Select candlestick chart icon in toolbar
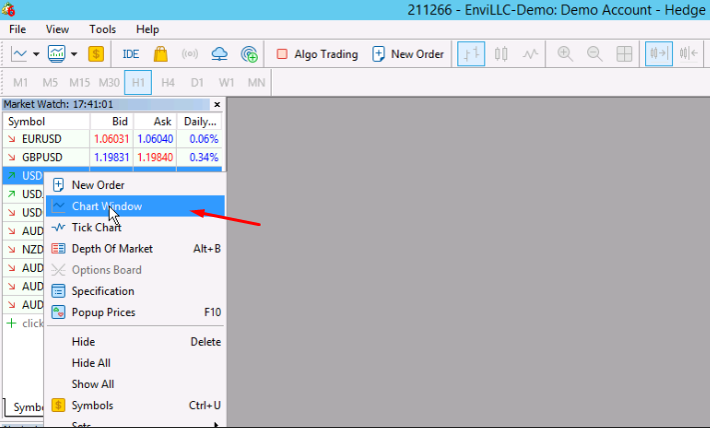Viewport: 710px width, 428px height. [502, 54]
